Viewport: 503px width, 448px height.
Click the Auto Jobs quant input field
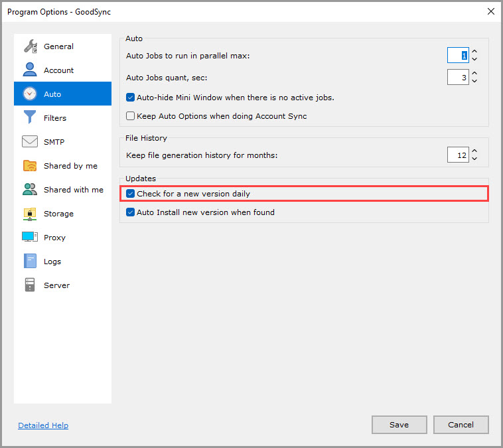click(x=458, y=77)
